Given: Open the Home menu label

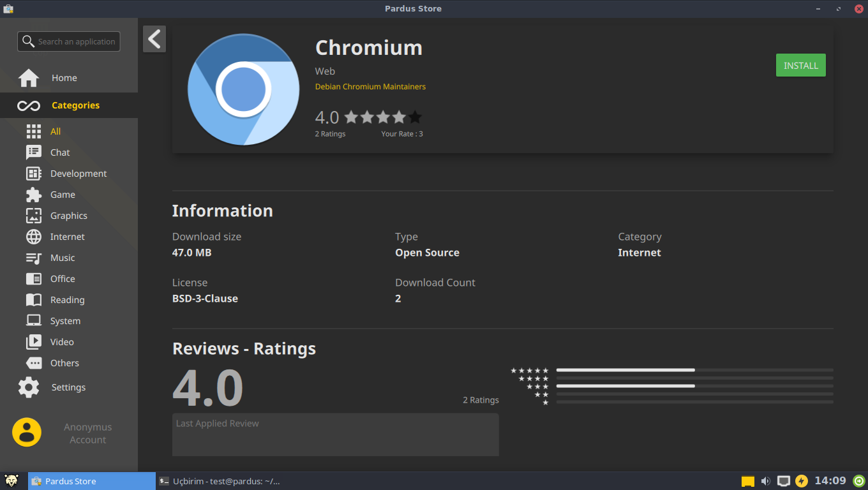Looking at the screenshot, I should click(64, 78).
